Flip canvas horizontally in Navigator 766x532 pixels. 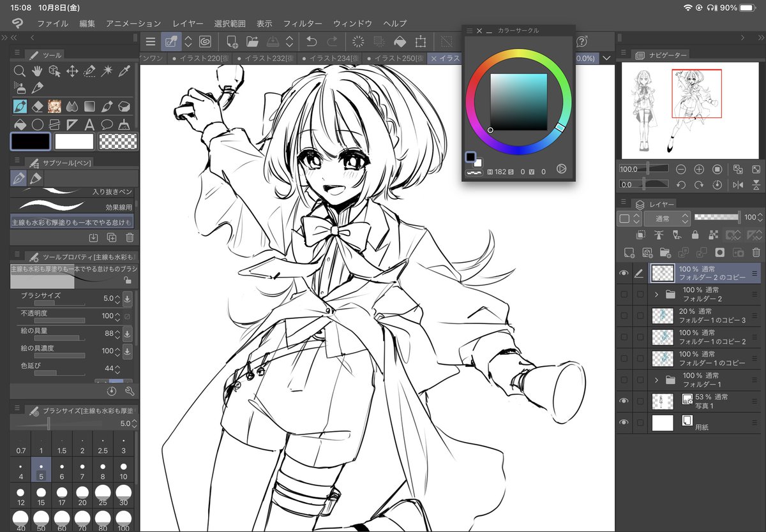[x=739, y=185]
